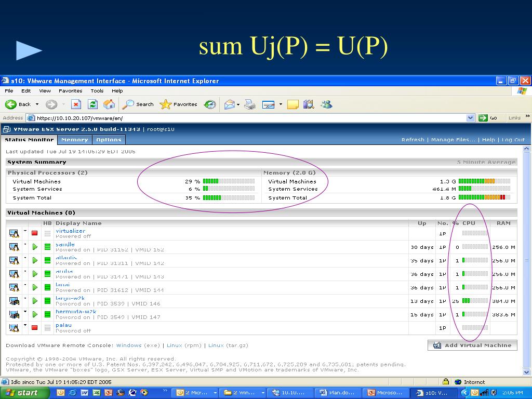Expand the Links toolbar chevron
The image size is (532, 399).
(x=528, y=116)
